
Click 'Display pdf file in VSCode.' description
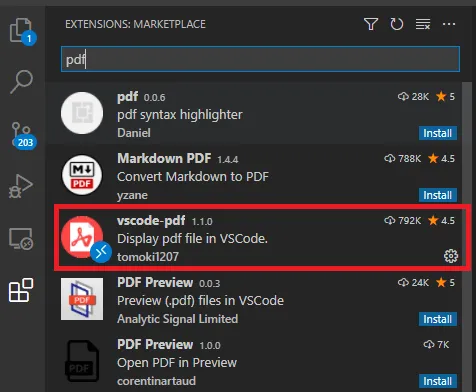pos(192,239)
